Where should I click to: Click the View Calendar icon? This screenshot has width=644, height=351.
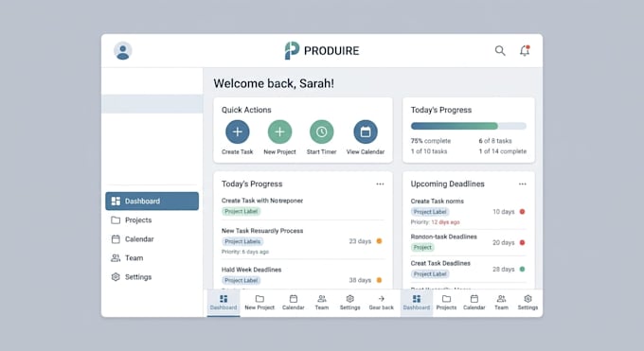coord(366,132)
